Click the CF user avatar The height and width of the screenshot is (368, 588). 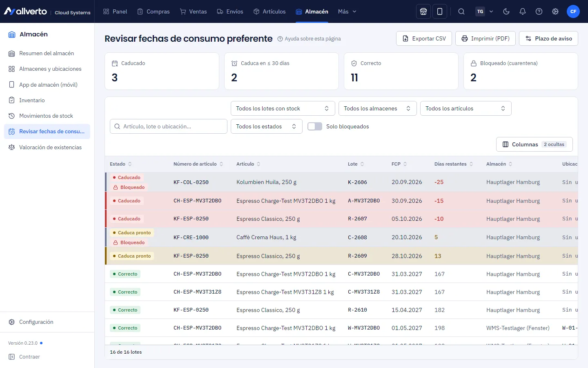(x=573, y=11)
